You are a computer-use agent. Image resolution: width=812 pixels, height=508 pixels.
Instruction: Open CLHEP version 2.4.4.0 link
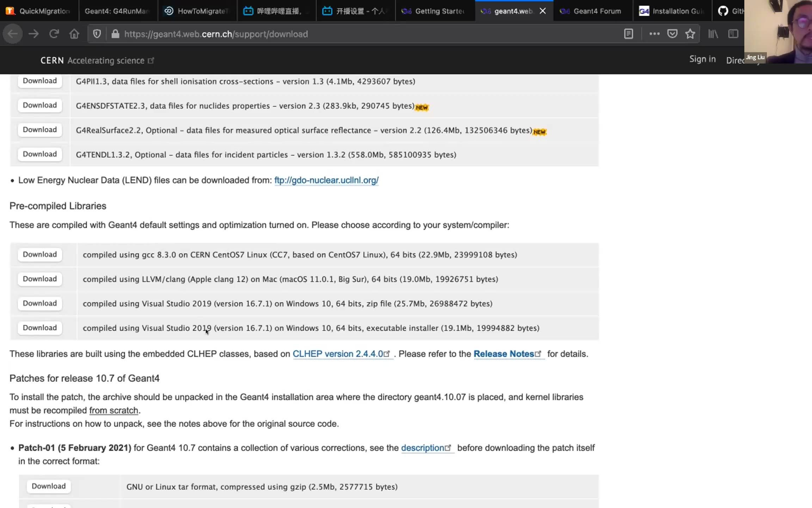338,354
